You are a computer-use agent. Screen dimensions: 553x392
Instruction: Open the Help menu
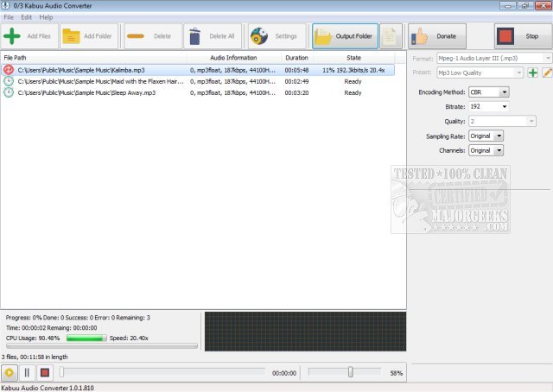click(x=46, y=17)
